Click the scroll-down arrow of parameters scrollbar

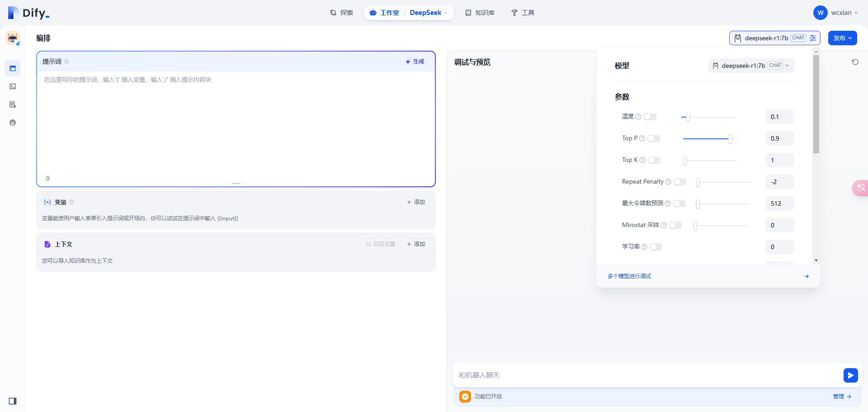pyautogui.click(x=816, y=260)
